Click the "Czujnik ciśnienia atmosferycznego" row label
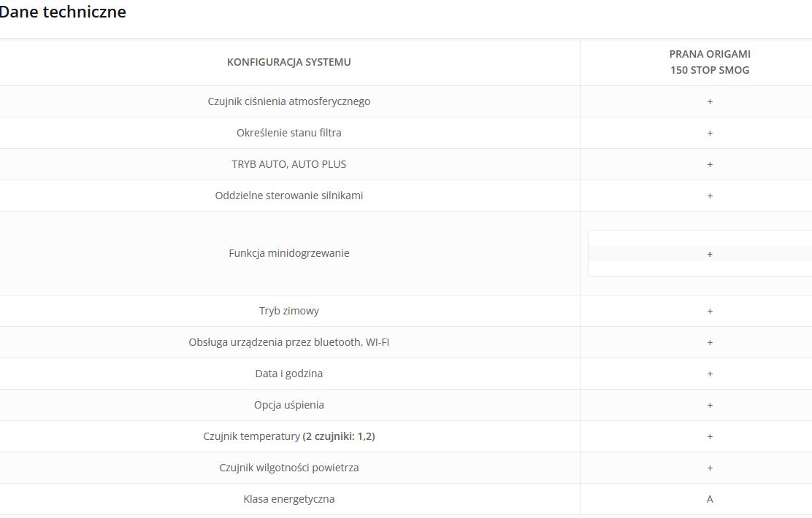Image resolution: width=812 pixels, height=518 pixels. click(289, 101)
